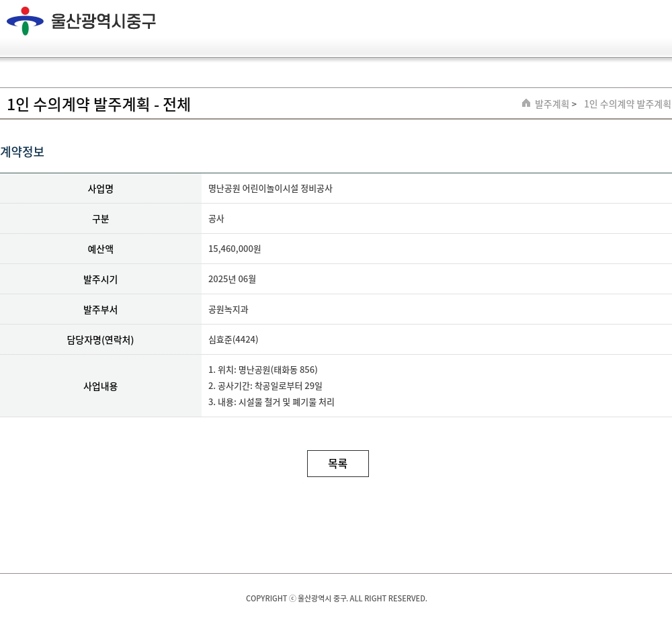Click the 발주시기 label cell
The height and width of the screenshot is (641, 672).
(x=101, y=280)
